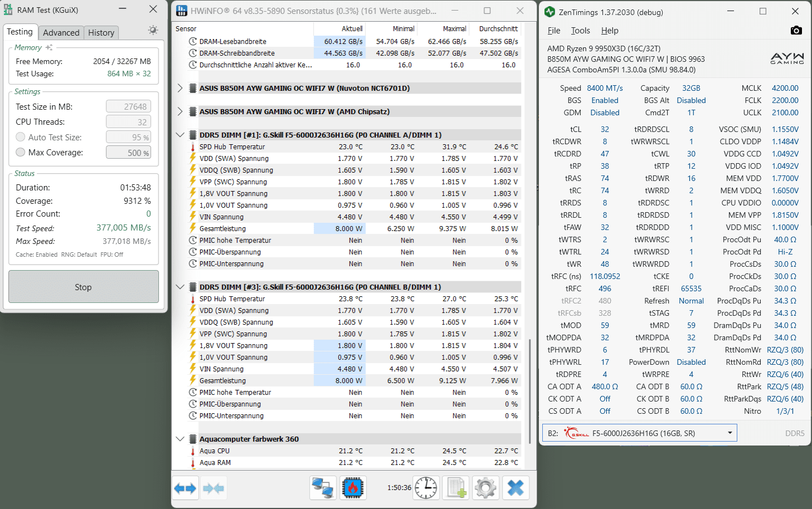This screenshot has width=812, height=509.
Task: Open the Help menu in ZenTimings
Action: click(x=610, y=31)
